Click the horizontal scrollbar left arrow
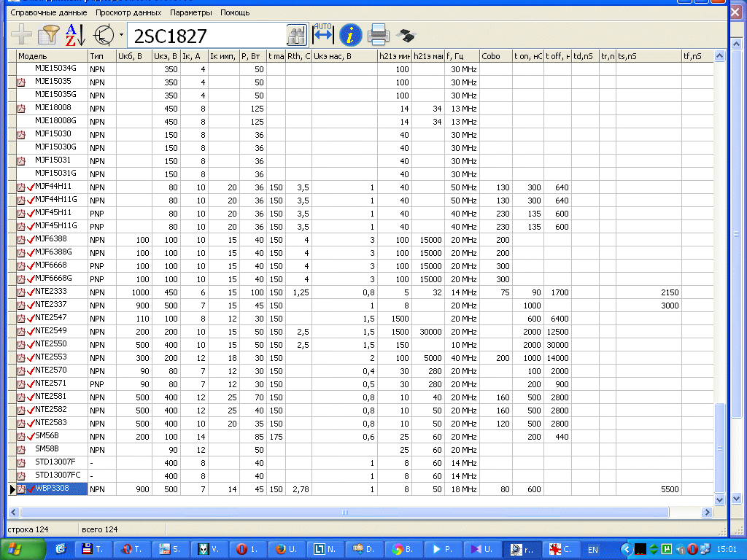747x560 pixels. (13, 513)
